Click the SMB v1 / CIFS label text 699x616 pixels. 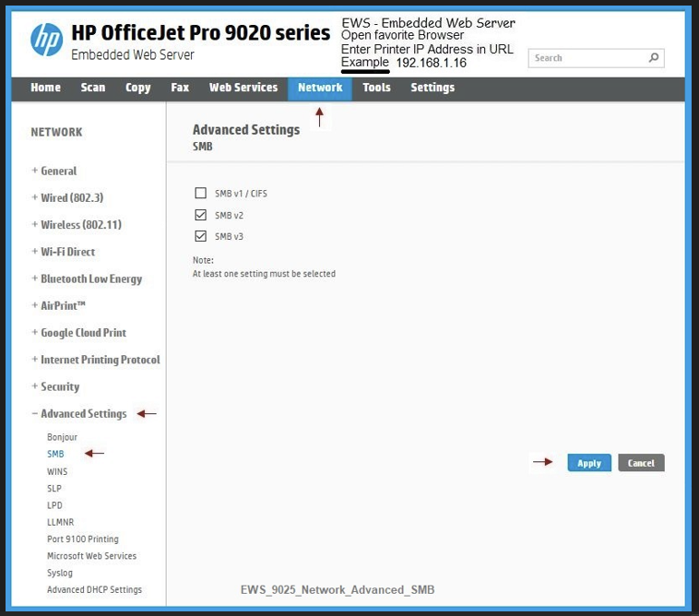tap(241, 194)
